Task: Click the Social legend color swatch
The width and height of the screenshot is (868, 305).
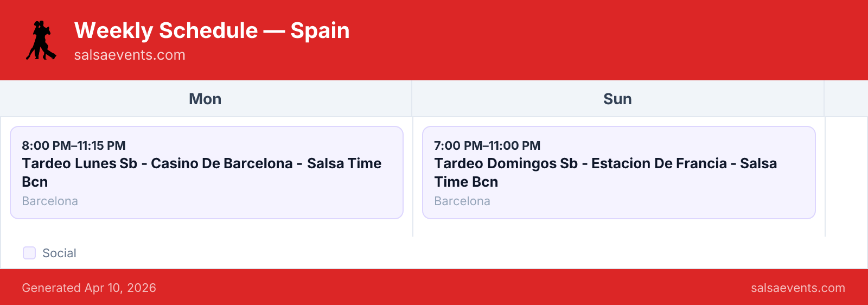Action: coord(29,253)
